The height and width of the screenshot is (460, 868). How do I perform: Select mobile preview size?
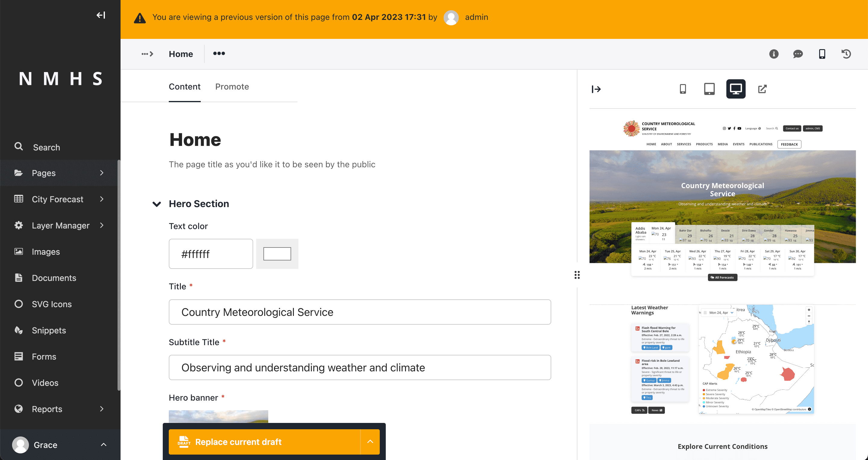tap(683, 89)
